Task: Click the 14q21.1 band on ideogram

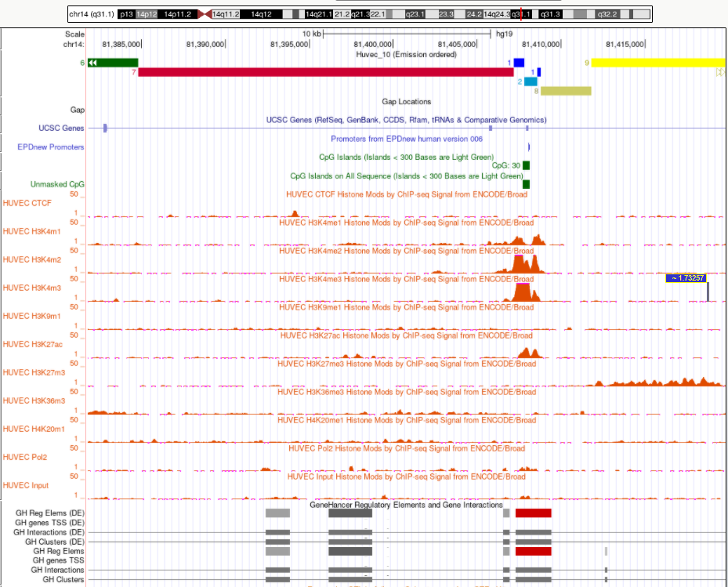Action: (318, 14)
